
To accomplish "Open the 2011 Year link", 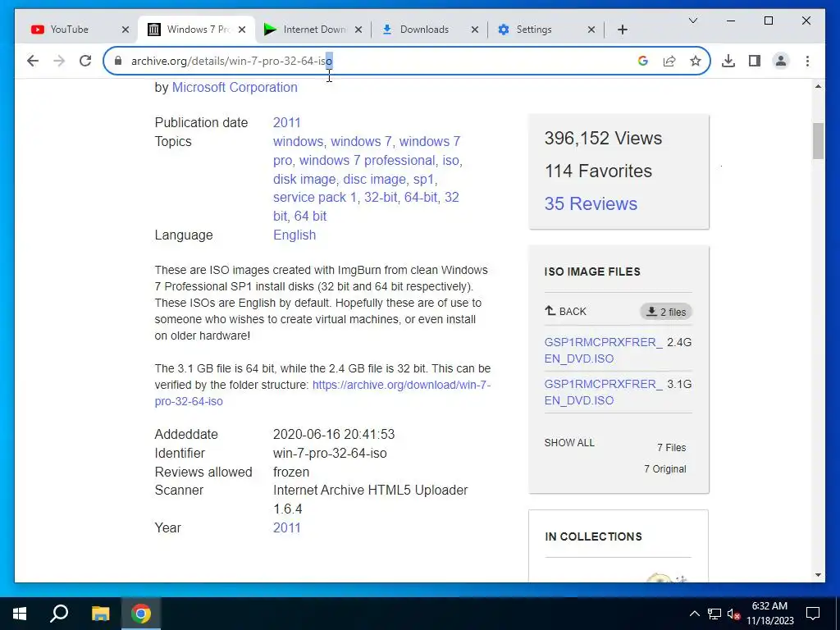I will [x=286, y=527].
